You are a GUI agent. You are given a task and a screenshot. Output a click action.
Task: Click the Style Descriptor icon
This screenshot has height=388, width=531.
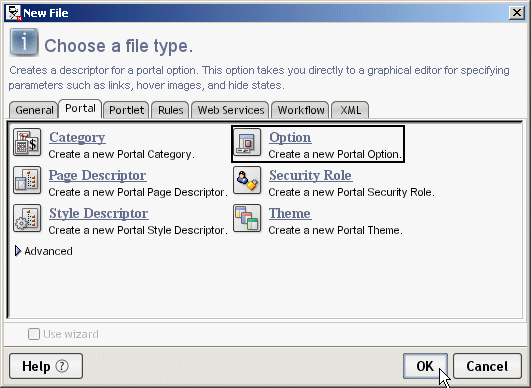[x=27, y=218]
